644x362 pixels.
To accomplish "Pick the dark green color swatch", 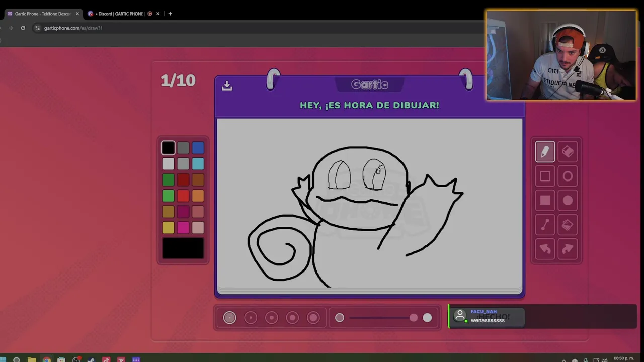I will point(168,180).
